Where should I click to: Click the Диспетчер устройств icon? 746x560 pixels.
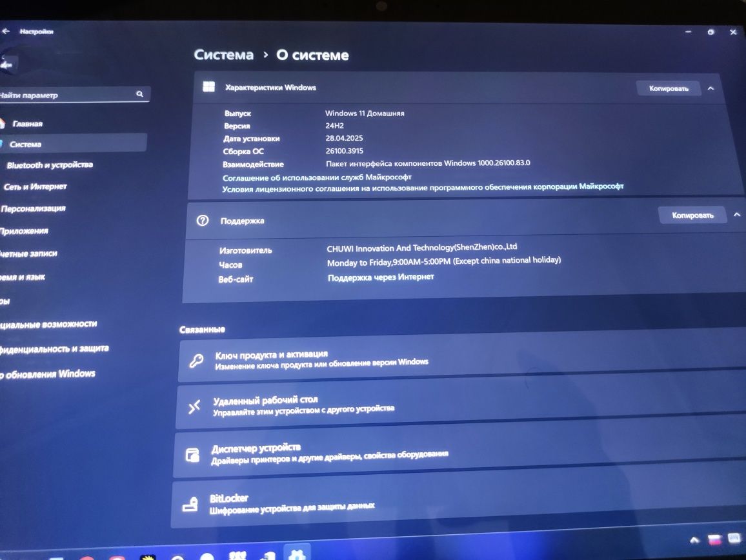coord(192,455)
